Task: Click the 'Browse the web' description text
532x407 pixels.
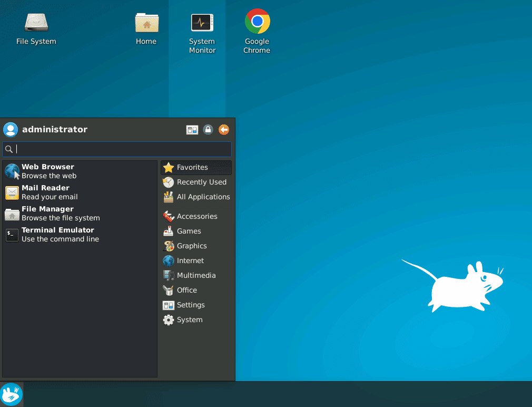Action: 49,176
